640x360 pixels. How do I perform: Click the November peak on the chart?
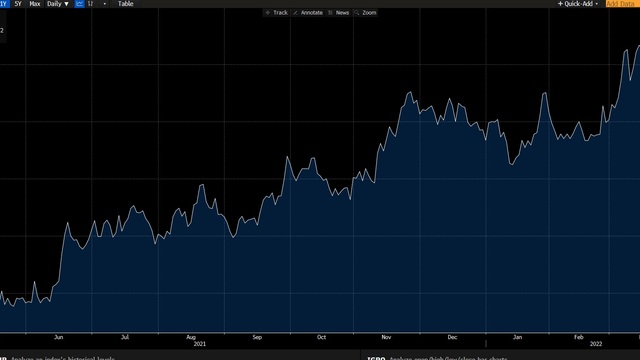point(410,93)
